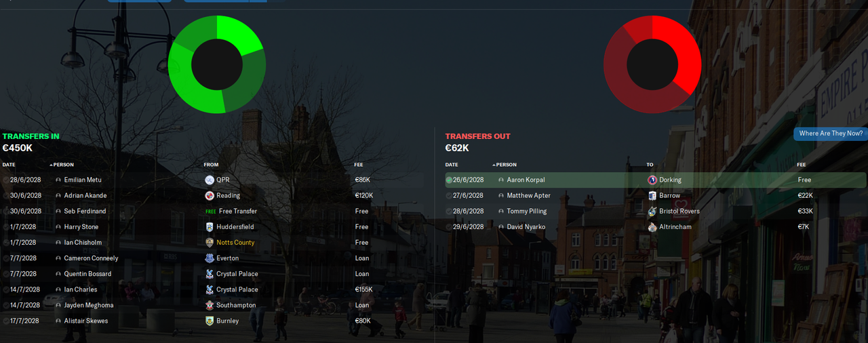The image size is (868, 343).
Task: Click the Everton club badge
Action: 210,258
